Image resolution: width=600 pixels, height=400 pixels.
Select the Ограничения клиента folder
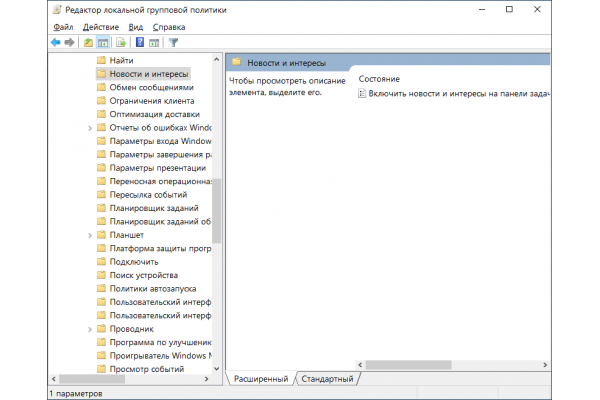(x=145, y=101)
